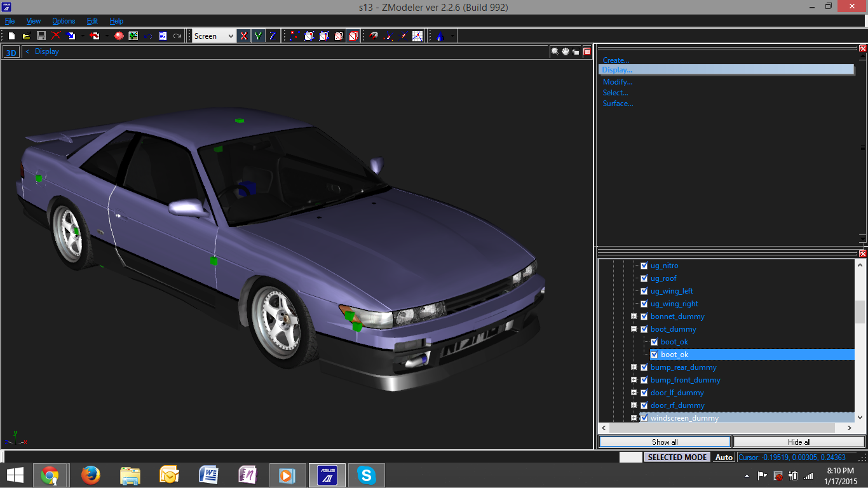Select the viewport Pan hand tool

point(566,52)
